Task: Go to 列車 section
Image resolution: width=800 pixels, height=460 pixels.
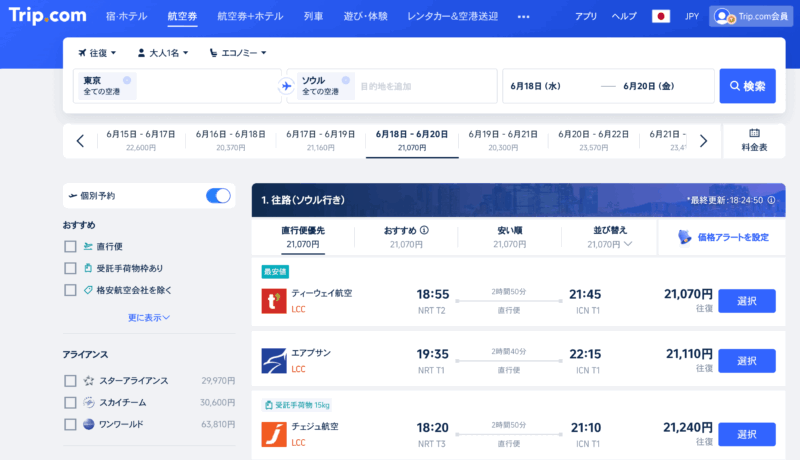Action: click(x=313, y=16)
